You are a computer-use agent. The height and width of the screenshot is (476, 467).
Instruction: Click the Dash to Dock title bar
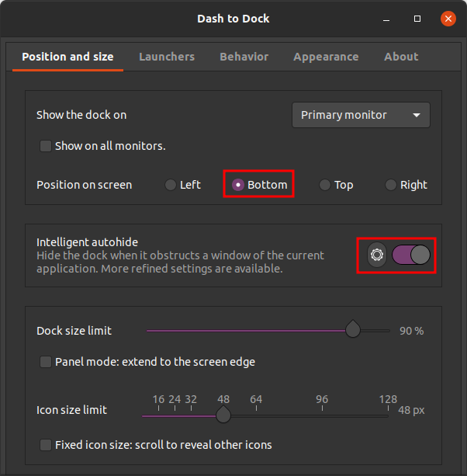233,19
